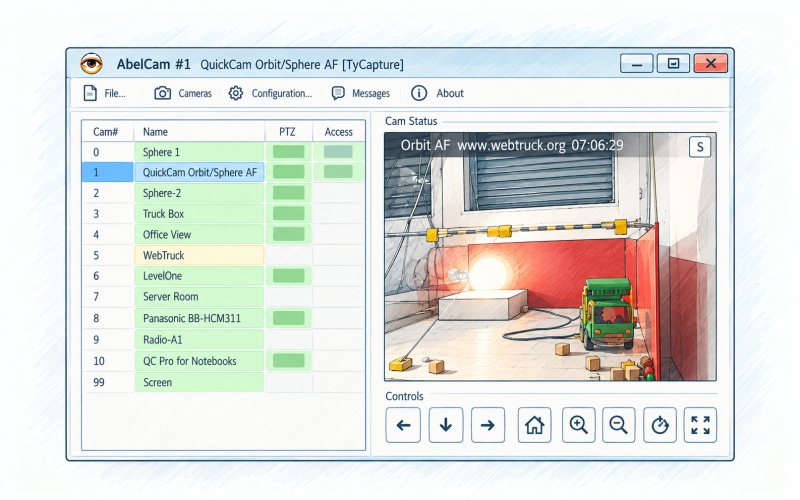Tilt camera down with arrow button
Screen dimensions: 800x500
pyautogui.click(x=446, y=424)
